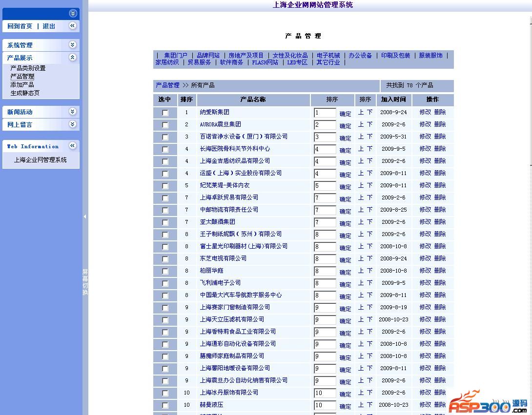Click the sidebar hide arrow handle

(x=85, y=217)
